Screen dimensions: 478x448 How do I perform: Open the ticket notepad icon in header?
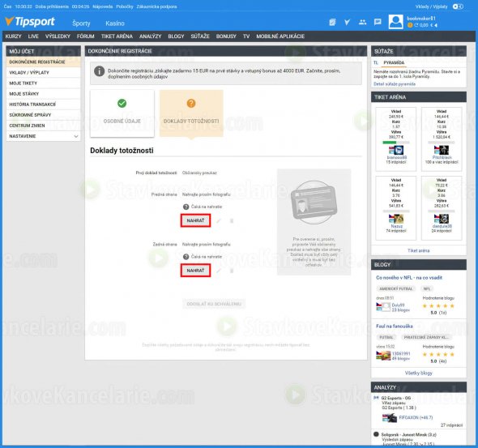click(332, 22)
